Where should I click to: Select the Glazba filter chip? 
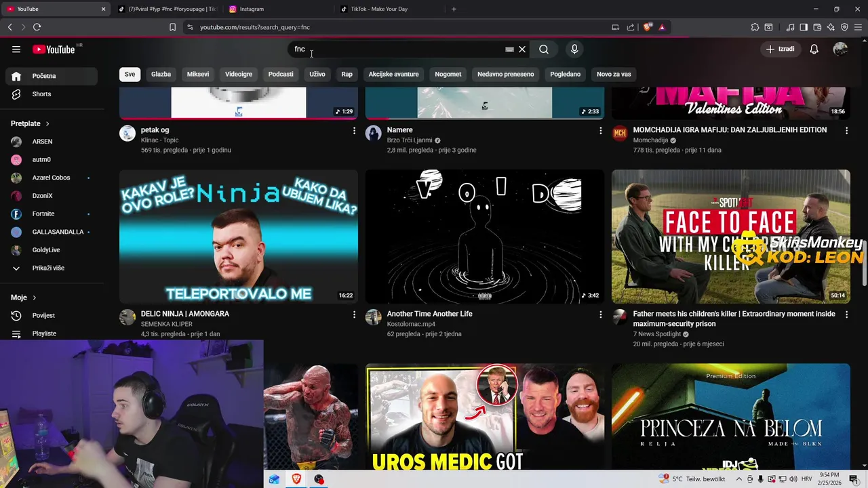click(161, 74)
